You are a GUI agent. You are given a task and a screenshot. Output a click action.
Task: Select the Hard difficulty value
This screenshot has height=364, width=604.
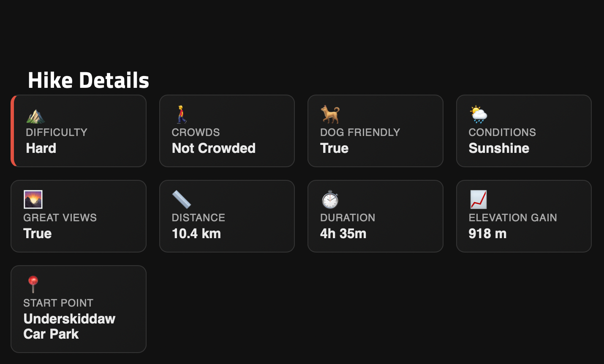click(41, 148)
